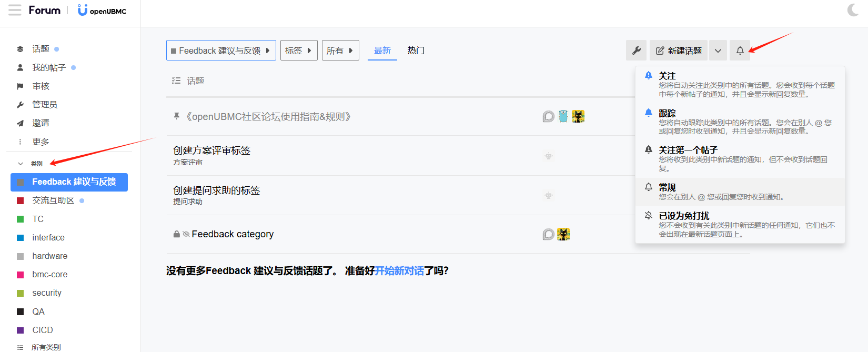Click the 新建话题 button
Screen dimensions: 868x352
click(678, 51)
